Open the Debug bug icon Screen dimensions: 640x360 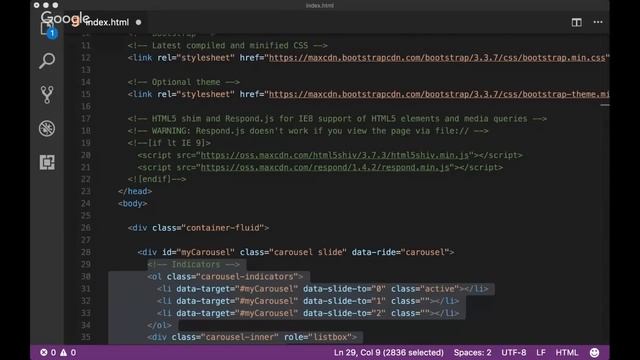(47, 129)
